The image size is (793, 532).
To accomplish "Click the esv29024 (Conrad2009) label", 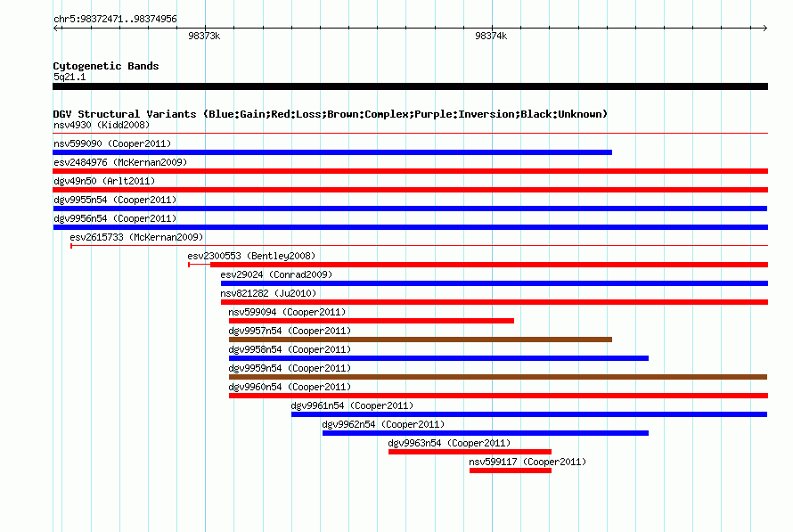I will (276, 274).
